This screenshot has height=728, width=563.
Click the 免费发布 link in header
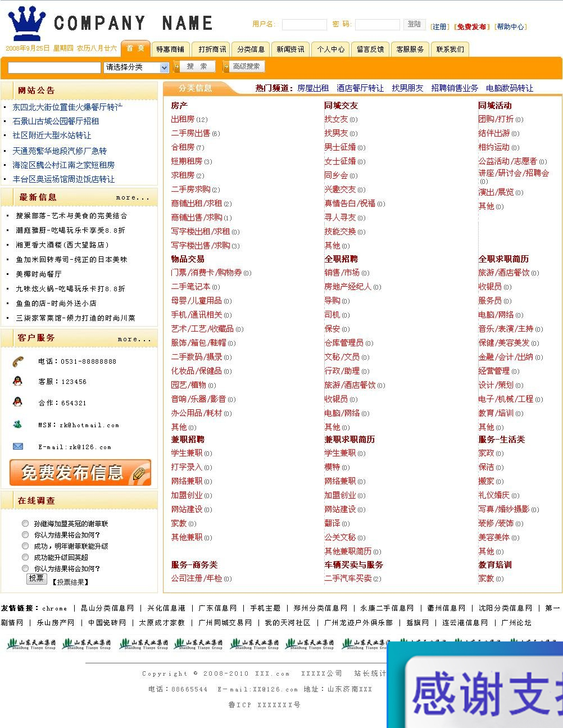[471, 26]
